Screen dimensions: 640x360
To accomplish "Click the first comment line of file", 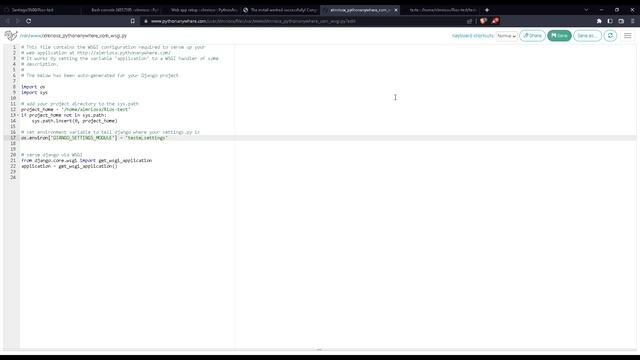I will 113,47.
